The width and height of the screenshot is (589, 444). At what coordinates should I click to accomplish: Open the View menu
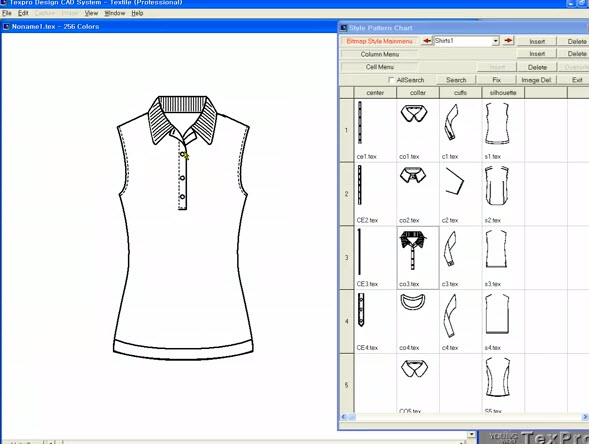pos(91,13)
